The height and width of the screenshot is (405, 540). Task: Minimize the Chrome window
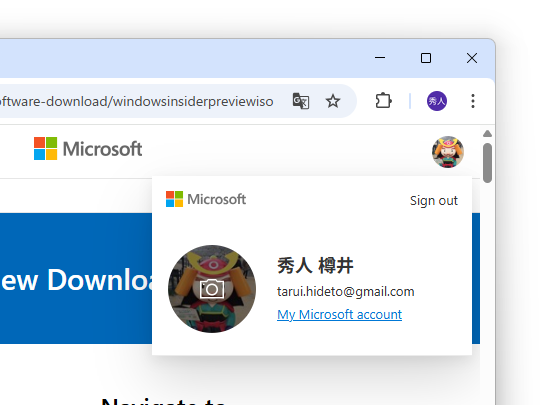(x=380, y=58)
